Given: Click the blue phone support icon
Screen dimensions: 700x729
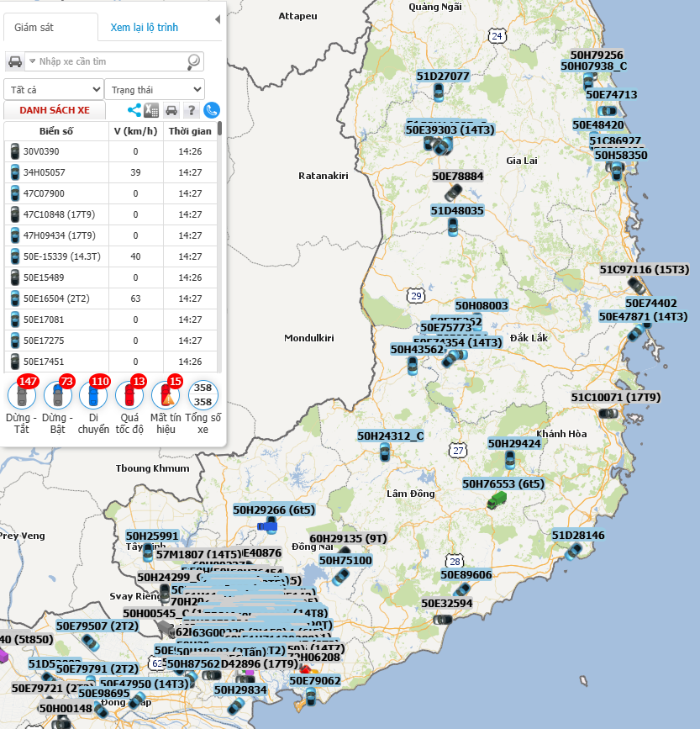Looking at the screenshot, I should click(x=212, y=110).
